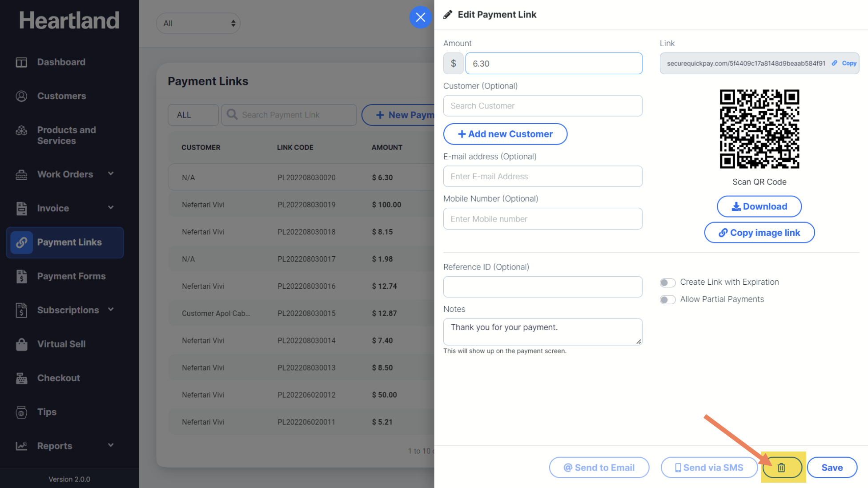Click the Checkout register icon
The height and width of the screenshot is (488, 868).
21,378
